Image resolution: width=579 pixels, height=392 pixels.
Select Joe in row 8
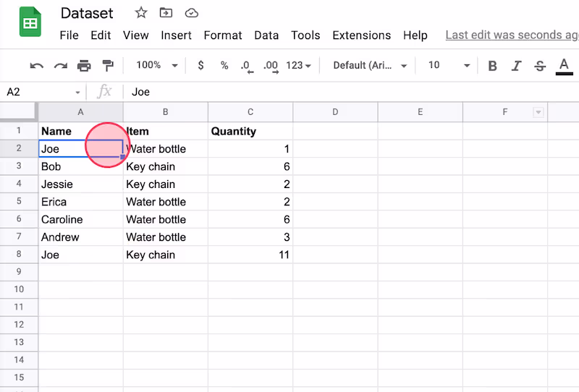80,255
